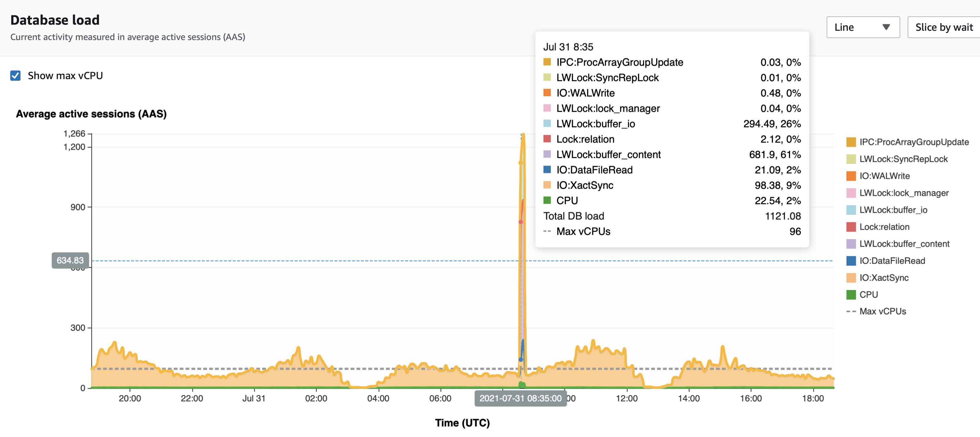Open the Slice by wait dropdown

pos(943,28)
